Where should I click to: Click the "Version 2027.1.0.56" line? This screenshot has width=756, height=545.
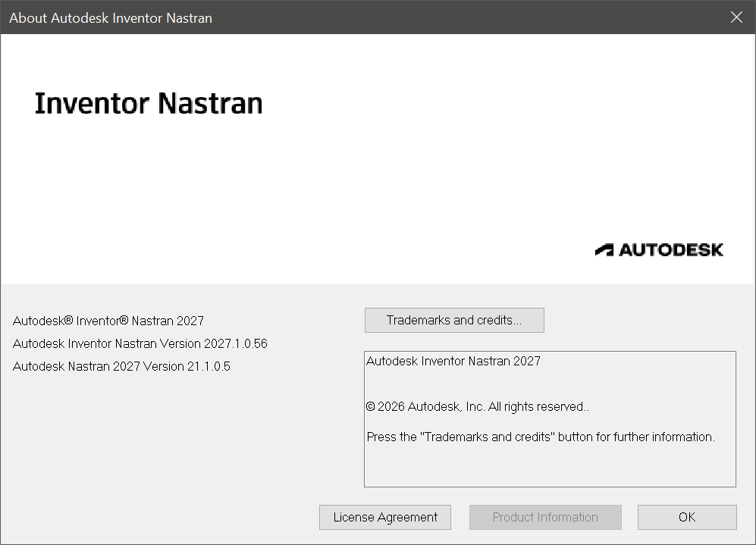point(140,343)
